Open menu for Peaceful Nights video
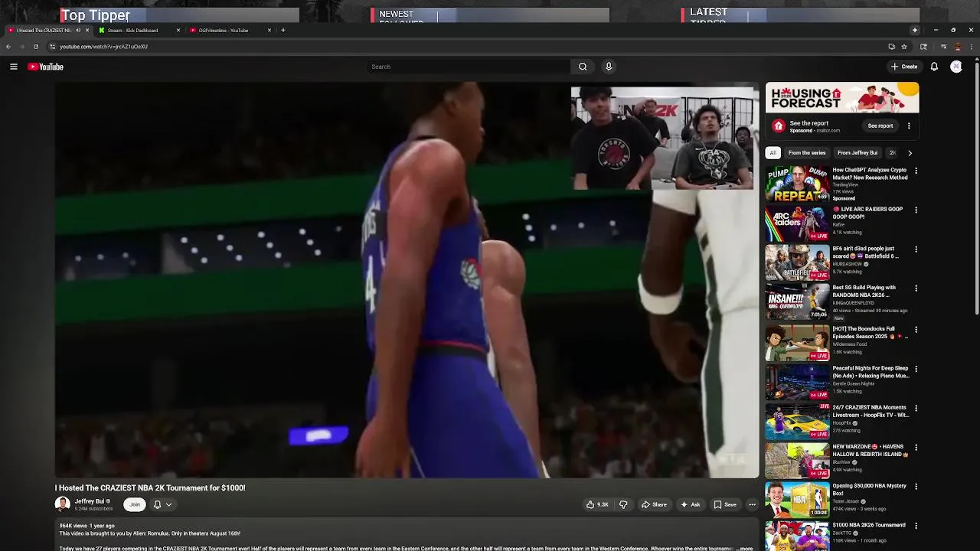Image resolution: width=980 pixels, height=551 pixels. [x=916, y=369]
